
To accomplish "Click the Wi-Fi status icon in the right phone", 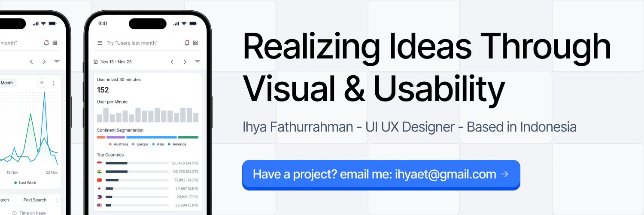I will pos(184,23).
